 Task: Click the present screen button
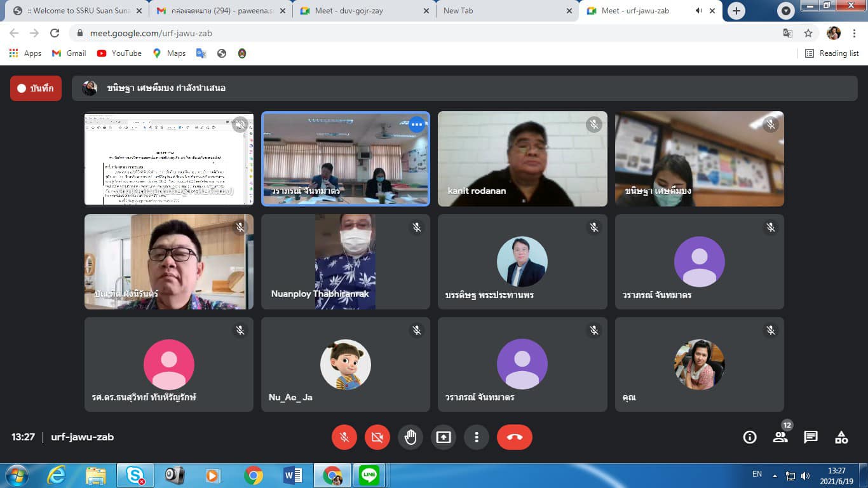coord(444,437)
